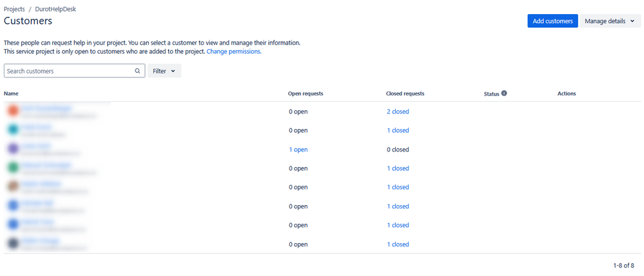
Task: Click the teal avatar in second row
Action: click(x=13, y=130)
